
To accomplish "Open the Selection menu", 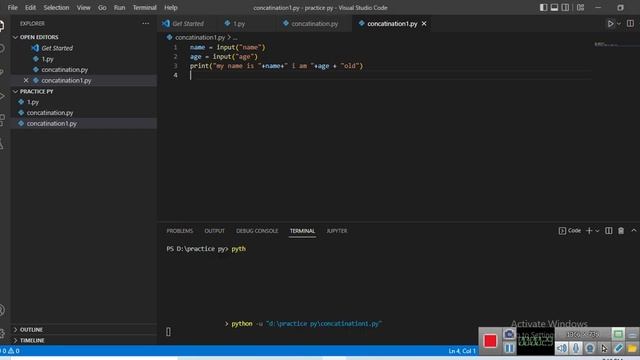I will pyautogui.click(x=56, y=7).
